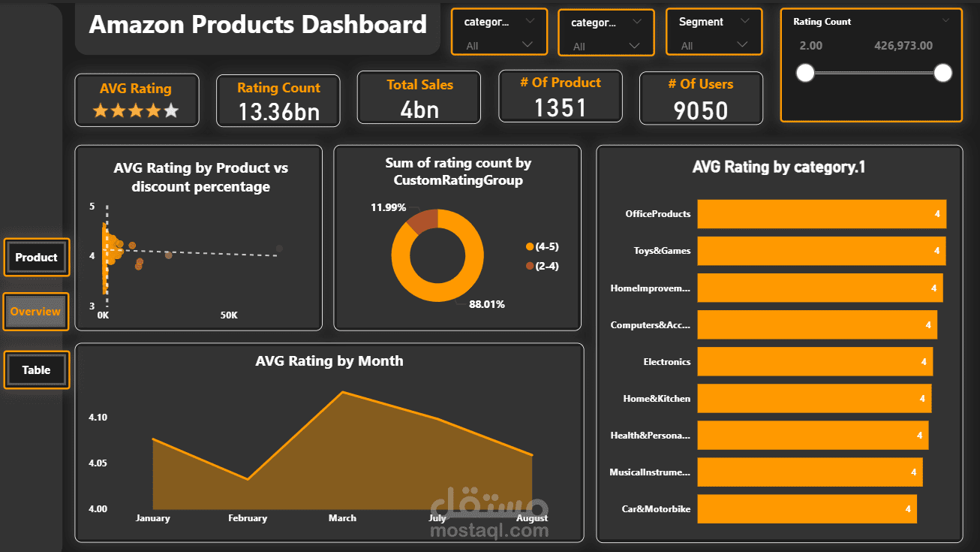The width and height of the screenshot is (980, 552).
Task: Select the Home&Kitchen bar
Action: tap(814, 399)
